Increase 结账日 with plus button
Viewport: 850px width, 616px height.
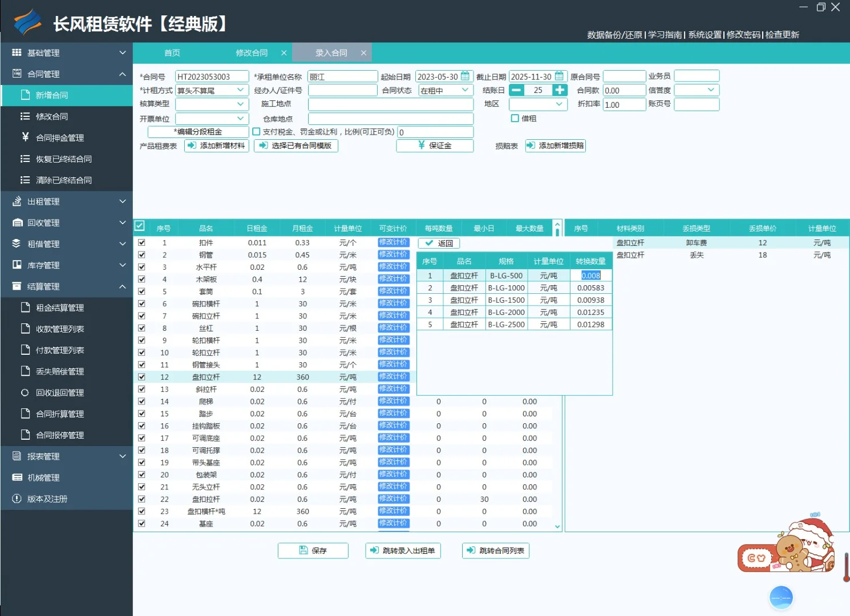560,90
